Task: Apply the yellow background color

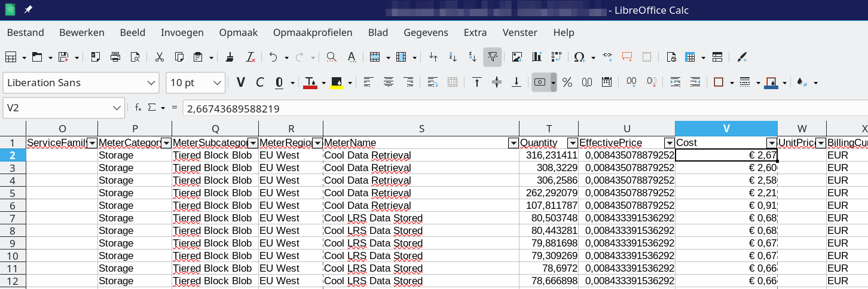Action: coord(337,83)
